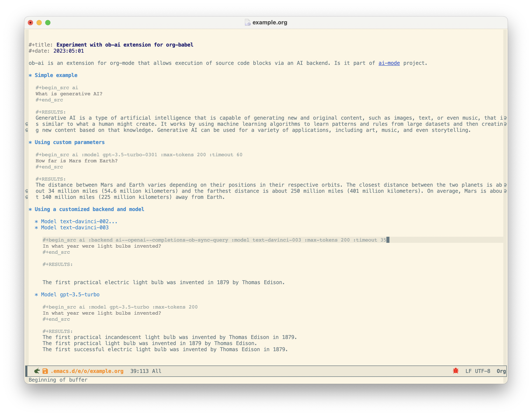Click the Org major mode indicator

501,371
